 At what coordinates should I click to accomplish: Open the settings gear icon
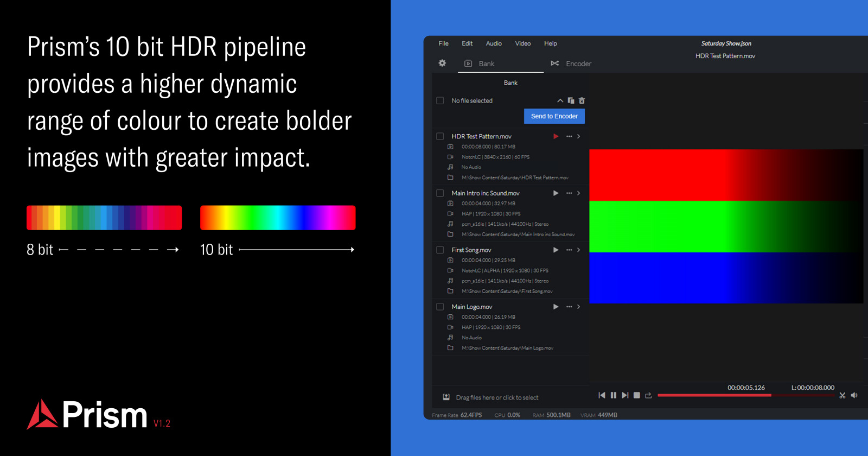[x=442, y=64]
